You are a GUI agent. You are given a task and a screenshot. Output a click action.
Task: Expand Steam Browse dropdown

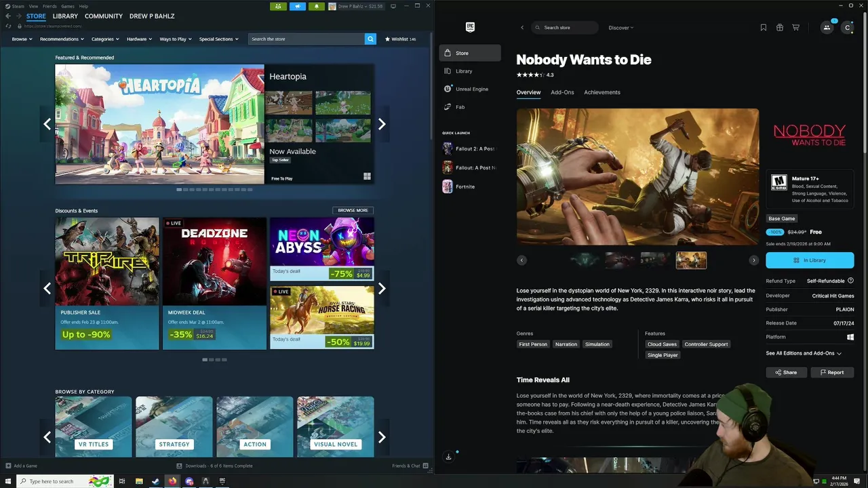pos(21,39)
